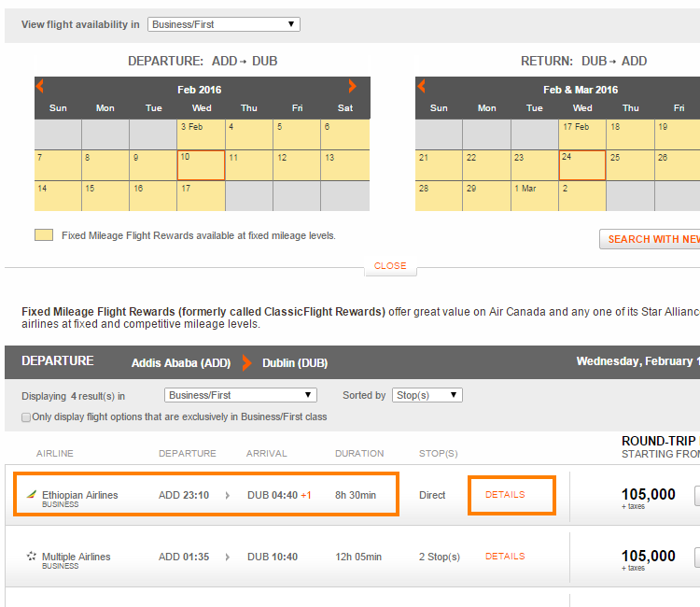Open Details for the Ethiopian Airlines flight
Viewport: 700px width, 607px height.
click(505, 495)
